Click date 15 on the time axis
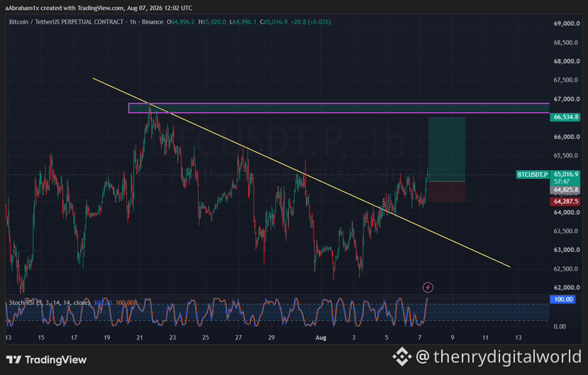This screenshot has height=375, width=588. click(41, 338)
